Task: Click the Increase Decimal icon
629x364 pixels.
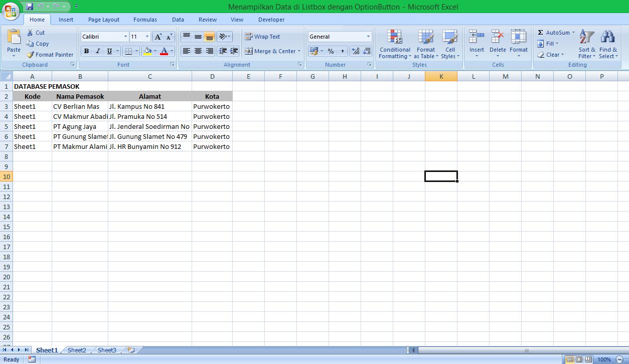Action: pyautogui.click(x=355, y=51)
